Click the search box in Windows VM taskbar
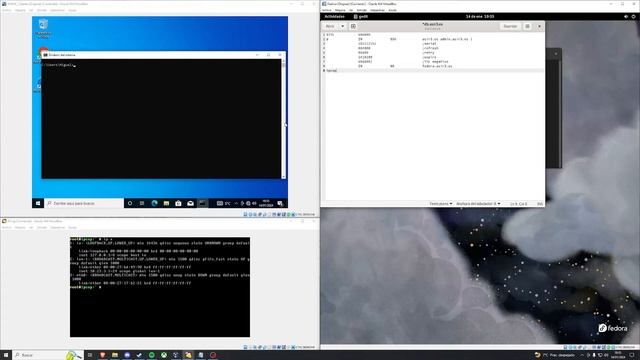The image size is (640, 360). [84, 203]
